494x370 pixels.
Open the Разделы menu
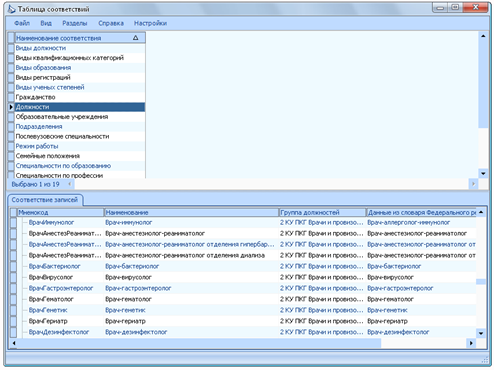[x=75, y=23]
